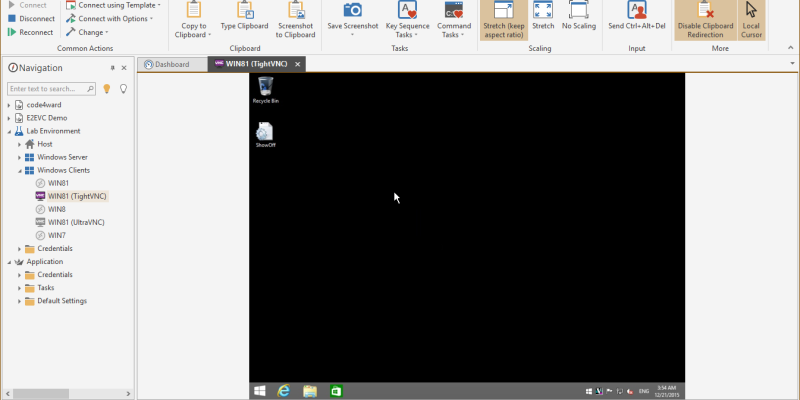Click the Type Clipboard icon

pyautogui.click(x=244, y=10)
